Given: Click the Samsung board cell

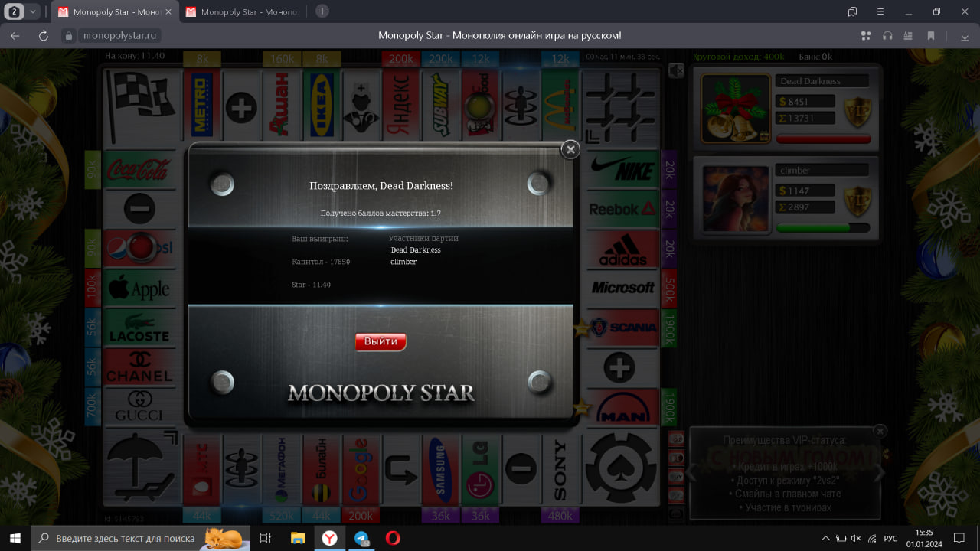Looking at the screenshot, I should coord(440,468).
